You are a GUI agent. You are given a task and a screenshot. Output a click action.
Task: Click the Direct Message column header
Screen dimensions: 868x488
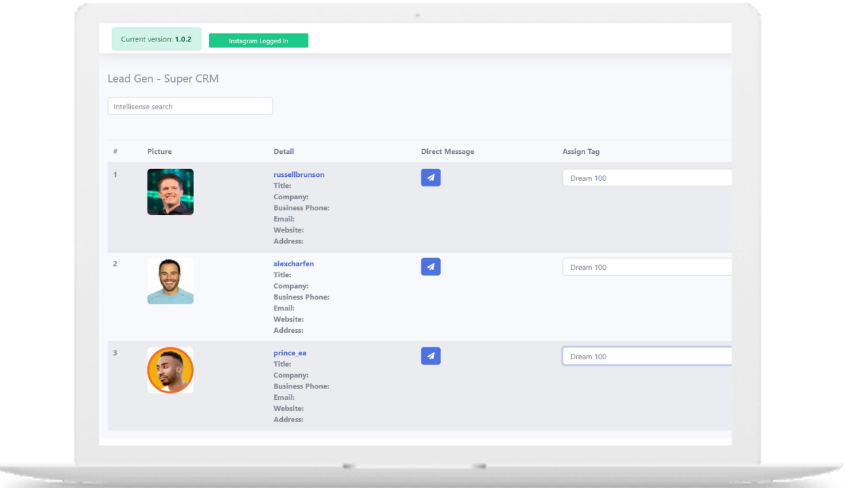pos(448,152)
